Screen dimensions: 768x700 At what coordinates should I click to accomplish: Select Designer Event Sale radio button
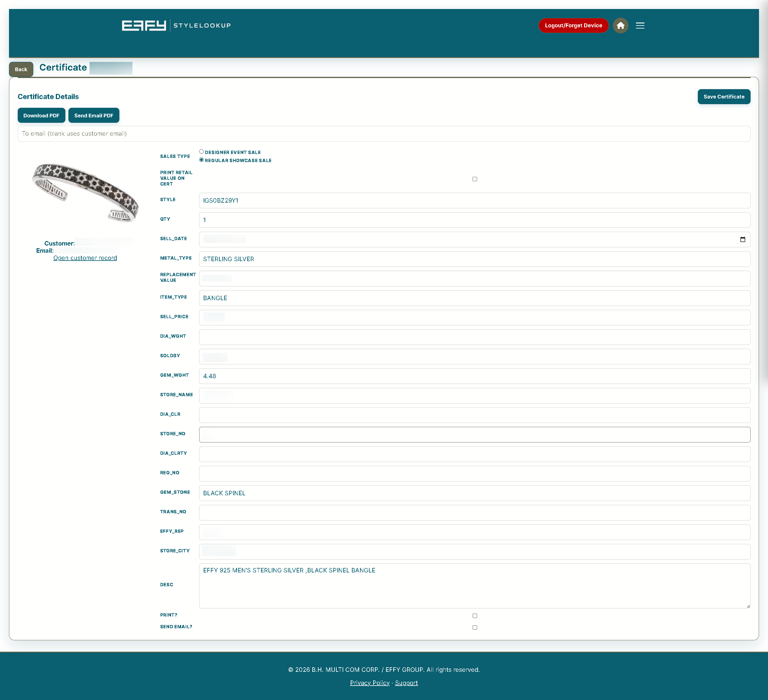click(202, 152)
